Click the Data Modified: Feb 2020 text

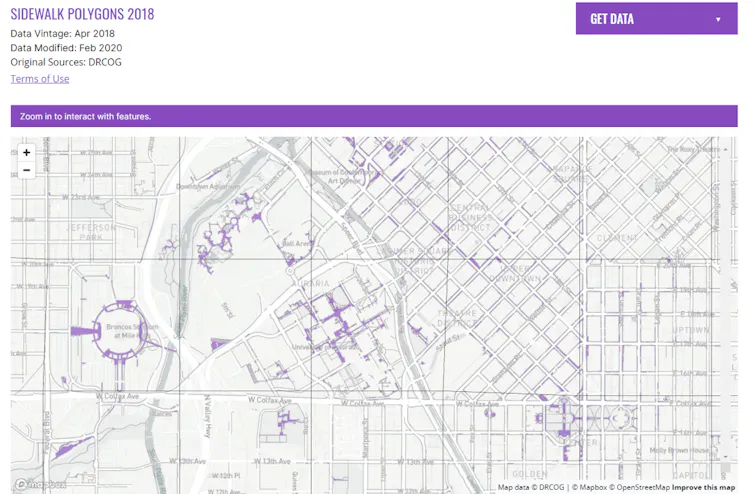click(x=66, y=48)
